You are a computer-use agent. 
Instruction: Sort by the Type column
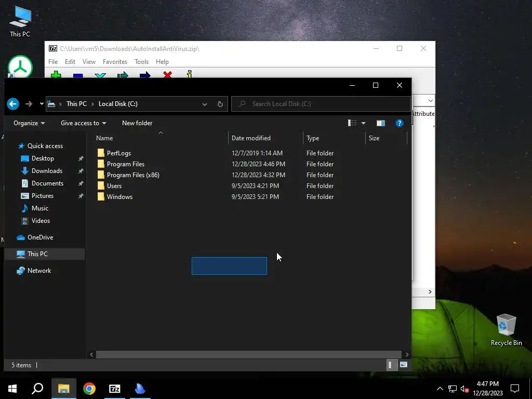313,138
